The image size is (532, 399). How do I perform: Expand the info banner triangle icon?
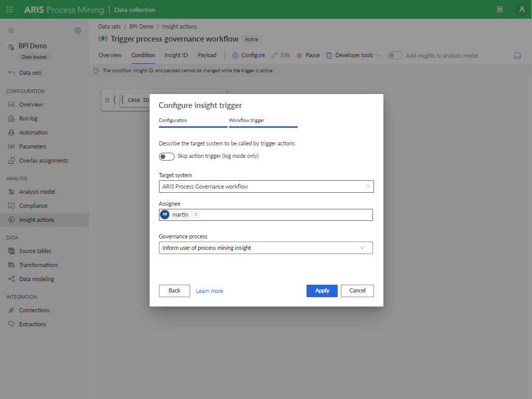97,71
